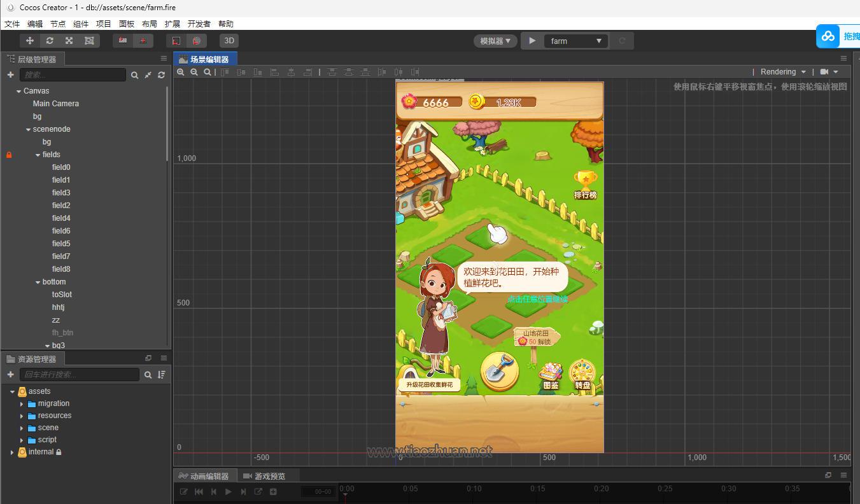Open the 组件 menu

tap(81, 24)
